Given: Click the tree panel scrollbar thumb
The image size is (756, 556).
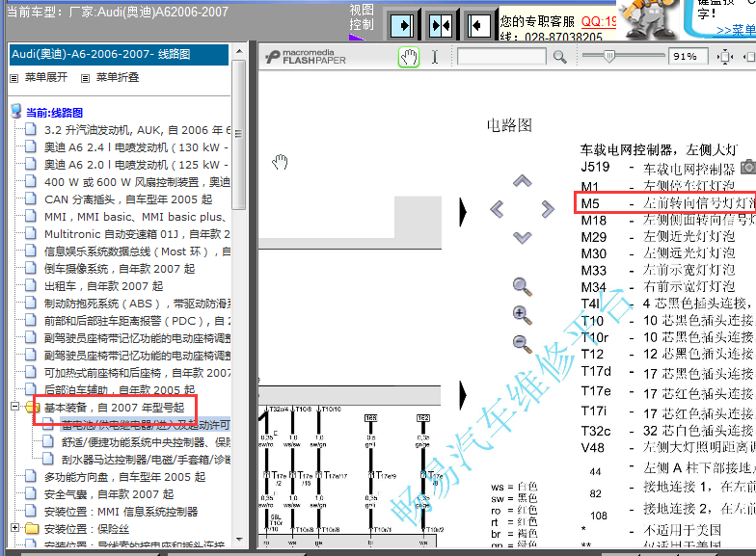Looking at the screenshot, I should (x=239, y=135).
